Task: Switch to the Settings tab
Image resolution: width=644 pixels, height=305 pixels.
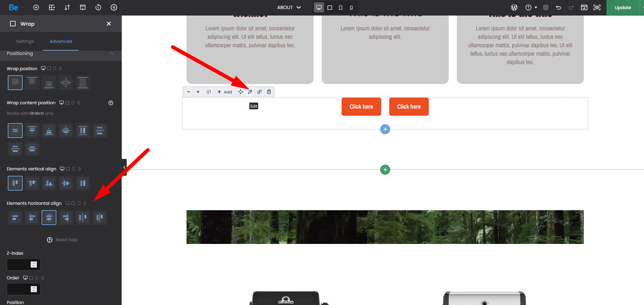Action: [25, 41]
